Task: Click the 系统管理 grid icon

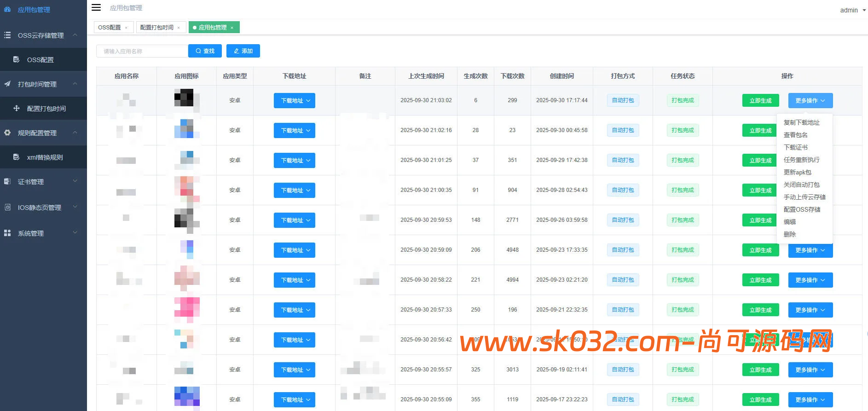Action: 7,233
